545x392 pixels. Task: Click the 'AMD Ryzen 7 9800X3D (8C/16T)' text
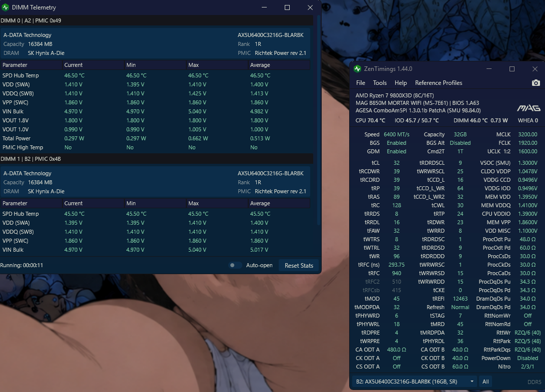coord(395,95)
